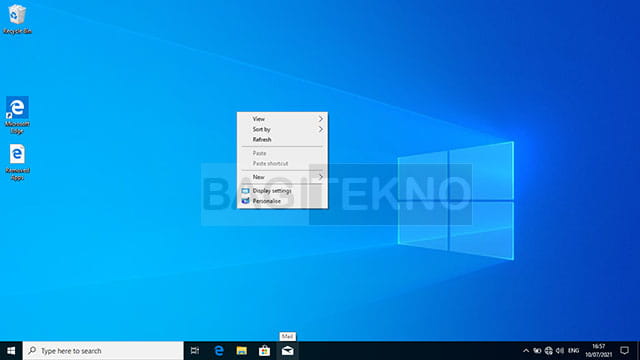Click the Personalise icon in context menu
This screenshot has width=640, height=360.
(x=245, y=201)
